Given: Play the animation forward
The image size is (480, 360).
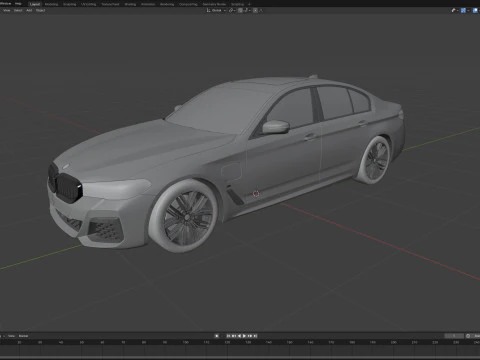Looking at the screenshot, I should [244, 336].
